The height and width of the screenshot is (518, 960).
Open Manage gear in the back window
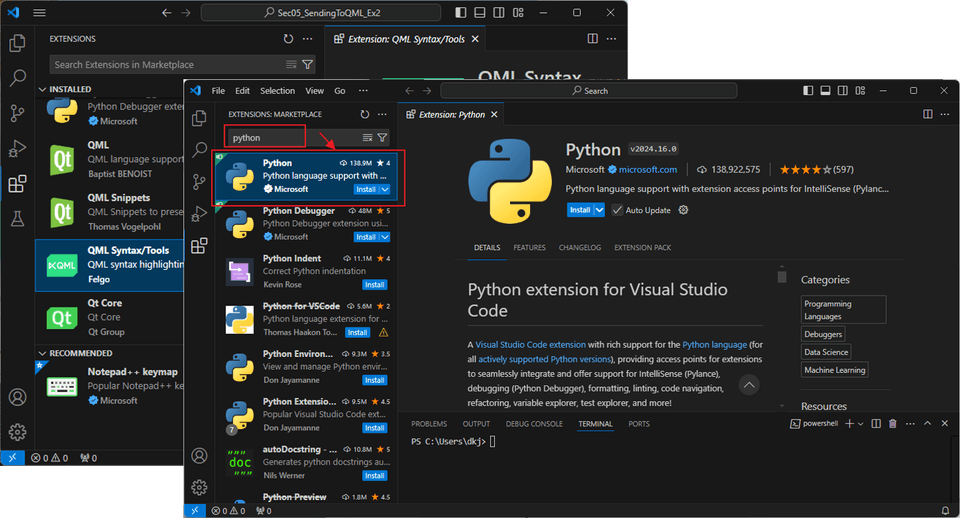18,432
